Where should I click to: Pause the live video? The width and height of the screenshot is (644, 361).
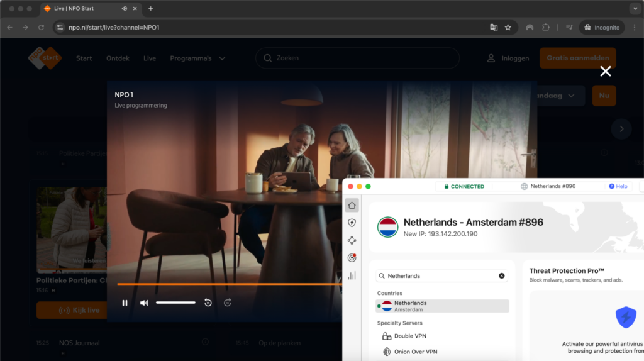click(125, 303)
